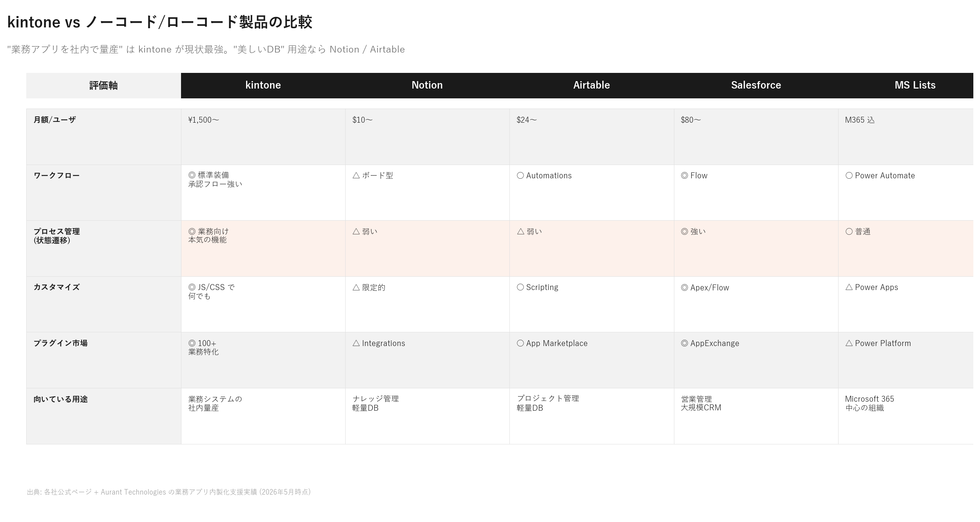Click the ◎ 100+ 業務特化 cell

click(x=263, y=360)
